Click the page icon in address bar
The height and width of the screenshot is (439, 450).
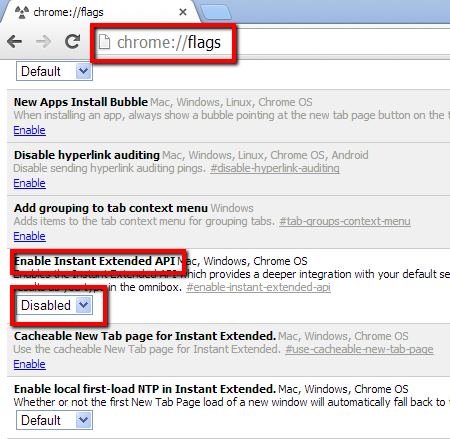(104, 42)
